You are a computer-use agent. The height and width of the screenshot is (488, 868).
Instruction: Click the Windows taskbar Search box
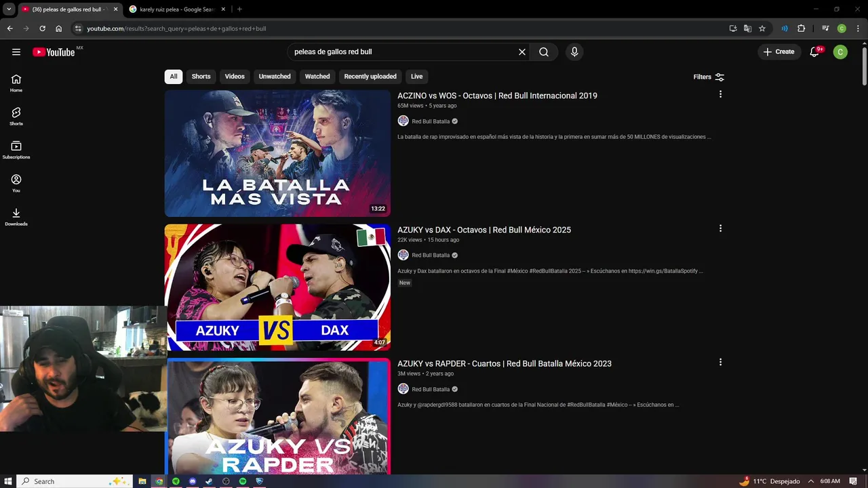click(x=74, y=481)
